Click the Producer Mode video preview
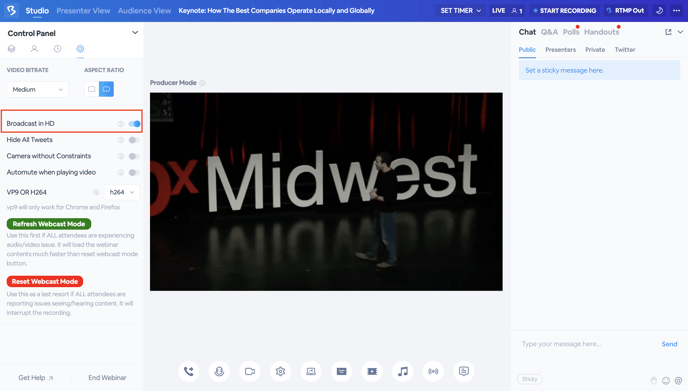 [x=326, y=192]
